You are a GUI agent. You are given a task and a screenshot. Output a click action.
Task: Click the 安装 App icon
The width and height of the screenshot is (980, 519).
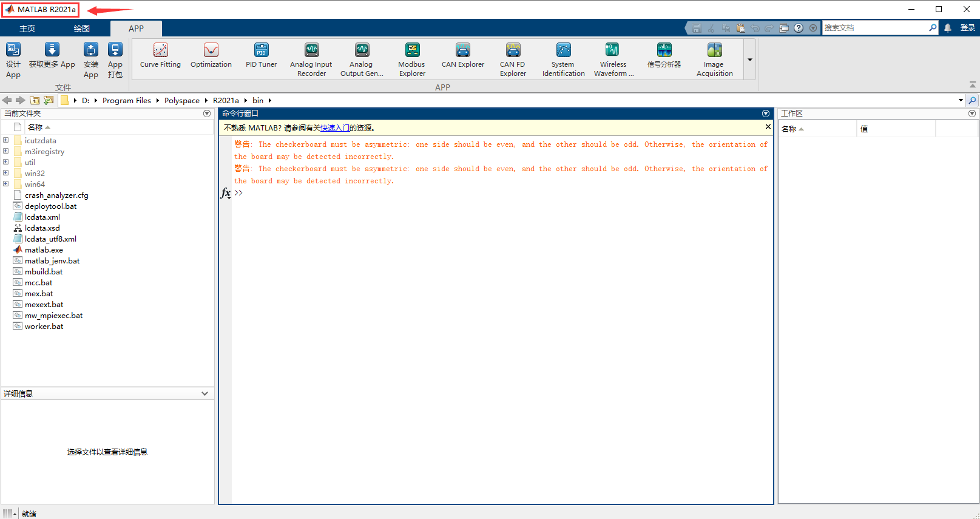[x=91, y=59]
